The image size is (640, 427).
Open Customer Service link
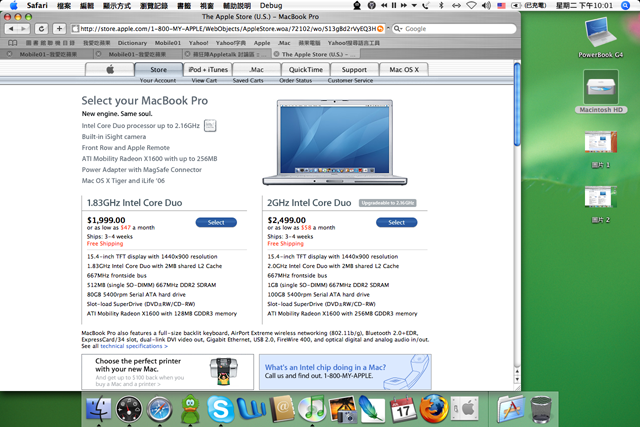(350, 80)
